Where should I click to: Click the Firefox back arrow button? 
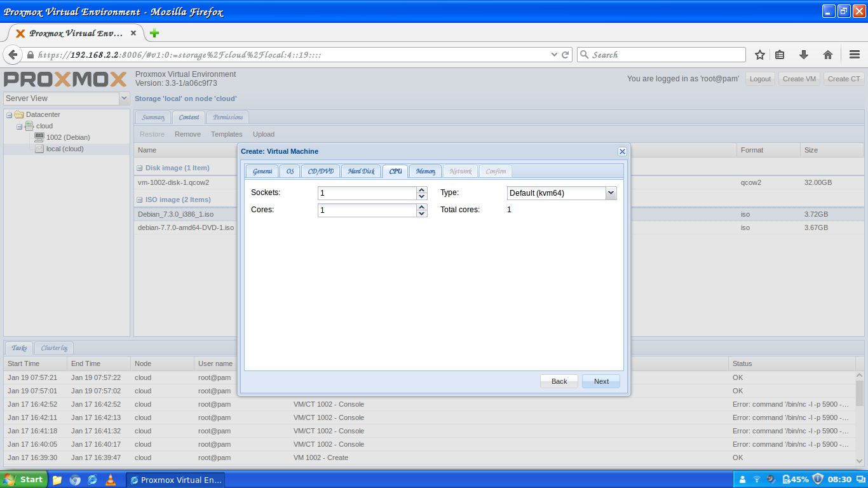point(13,55)
